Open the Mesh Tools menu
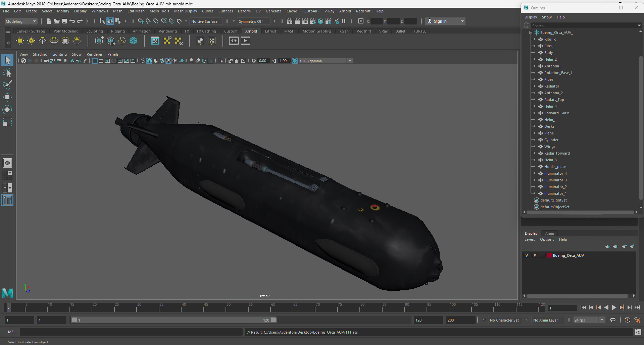The image size is (644, 345). tap(159, 11)
